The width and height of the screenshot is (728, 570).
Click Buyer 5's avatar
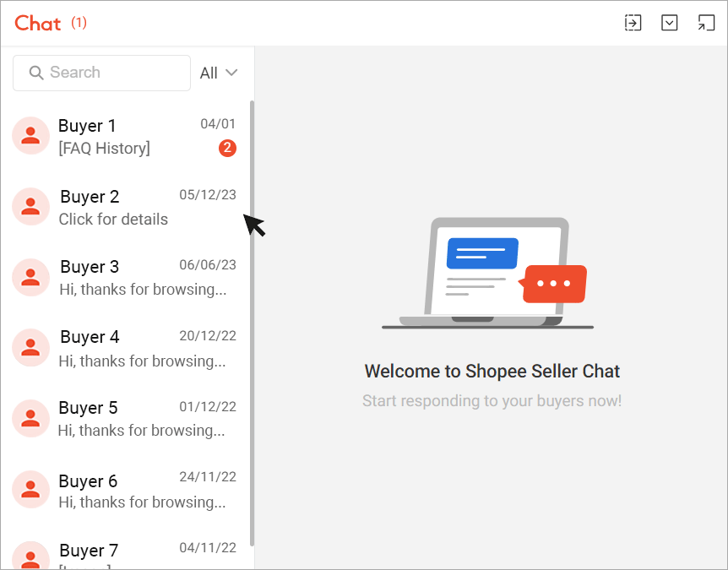(x=30, y=418)
